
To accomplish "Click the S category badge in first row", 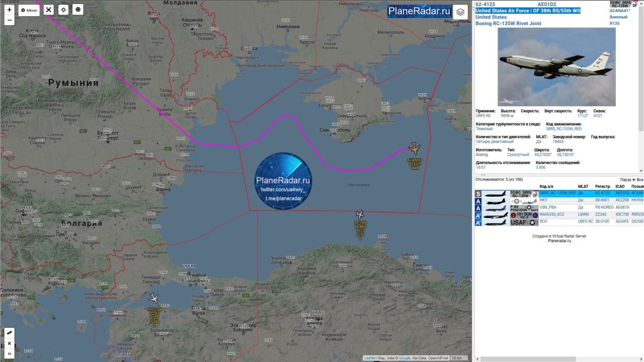I will click(478, 194).
